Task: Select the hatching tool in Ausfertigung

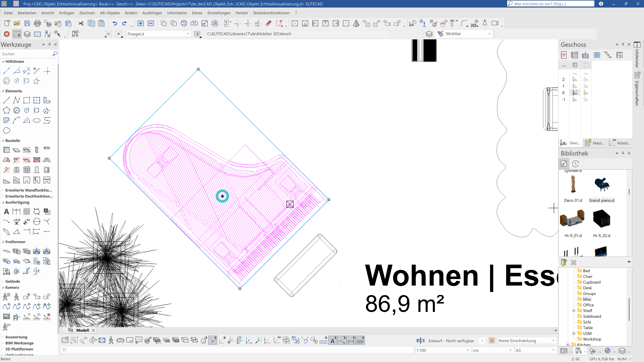Action: 26,212
